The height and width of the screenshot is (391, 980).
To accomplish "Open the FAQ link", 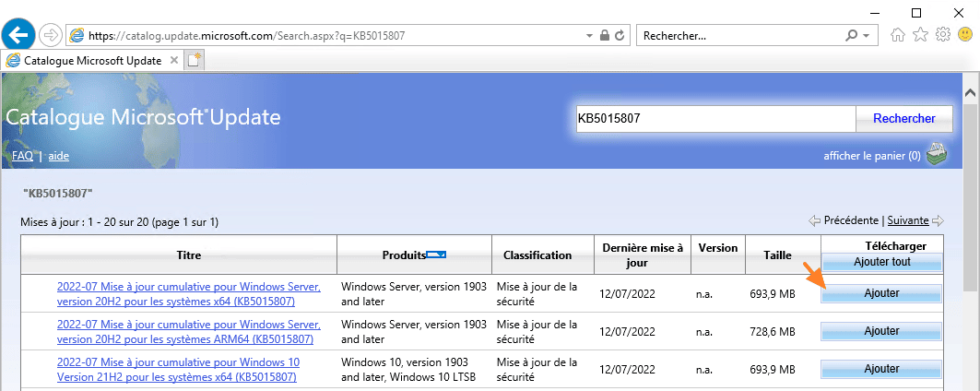I will click(x=22, y=156).
